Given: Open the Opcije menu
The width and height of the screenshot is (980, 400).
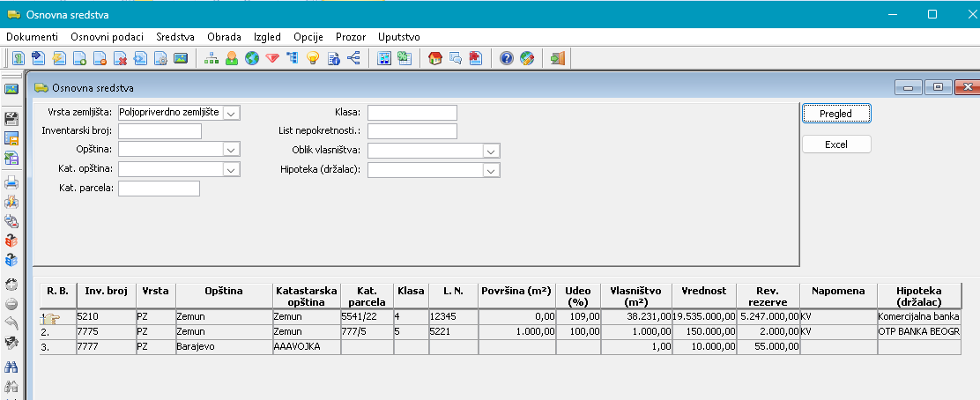Looking at the screenshot, I should click(x=308, y=37).
